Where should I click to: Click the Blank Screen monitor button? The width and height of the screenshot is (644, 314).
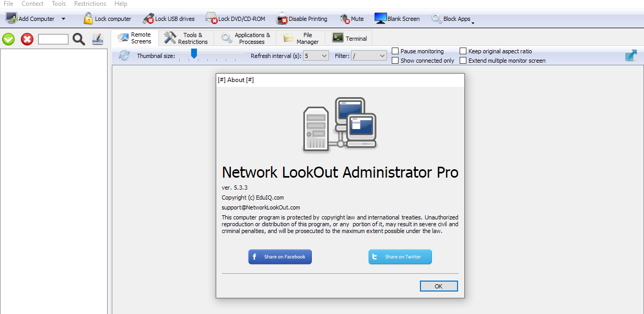click(397, 19)
